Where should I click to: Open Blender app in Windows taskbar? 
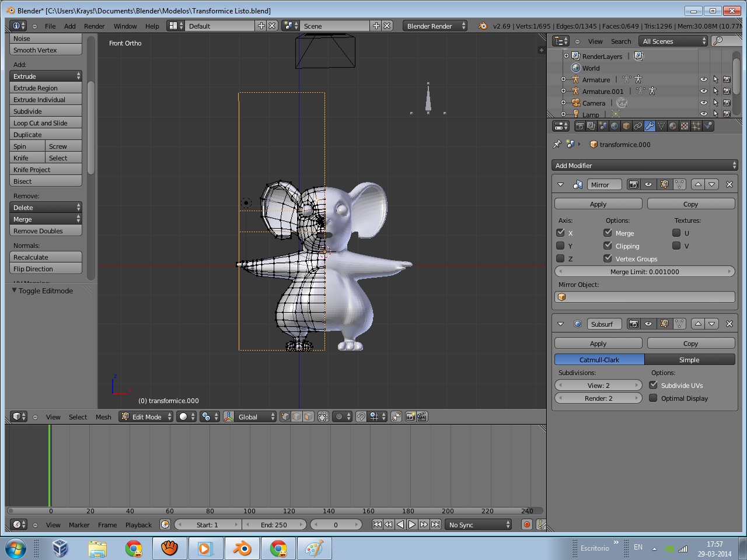tap(242, 549)
